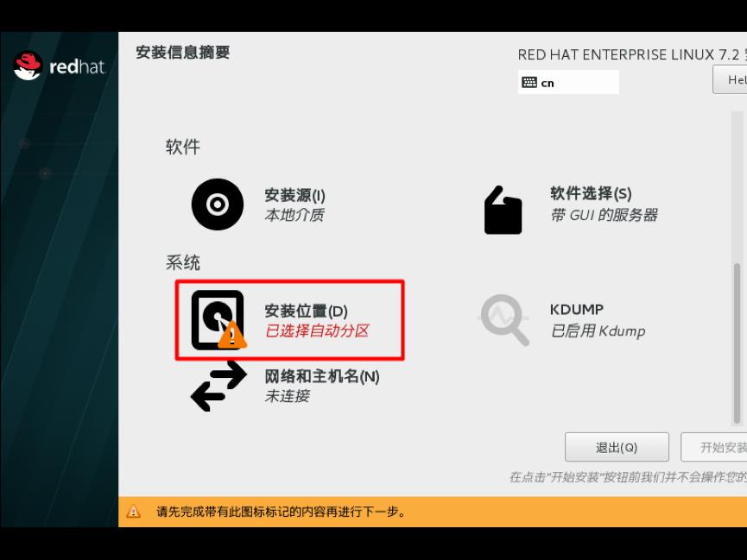Click the warning icon in the orange bar
The height and width of the screenshot is (560, 747).
133,512
